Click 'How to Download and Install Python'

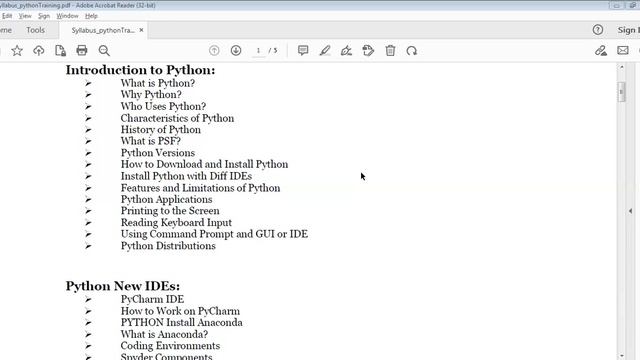pyautogui.click(x=204, y=164)
